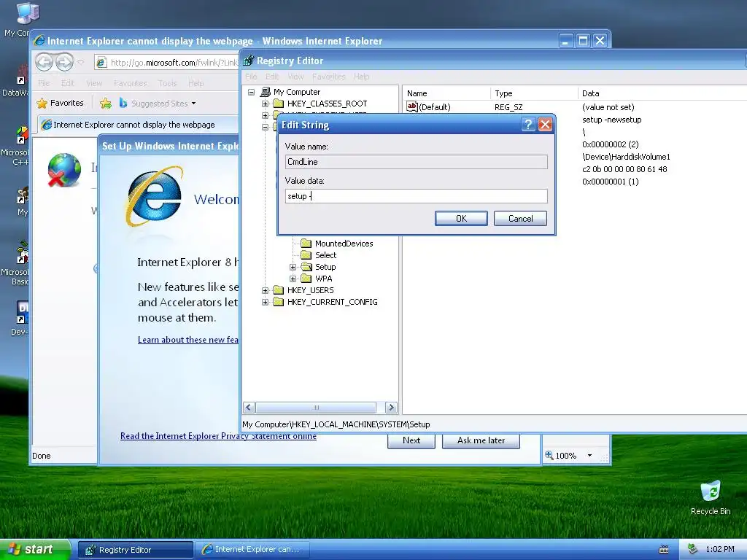Click Ask me later in IE setup
The image size is (747, 560).
(481, 440)
